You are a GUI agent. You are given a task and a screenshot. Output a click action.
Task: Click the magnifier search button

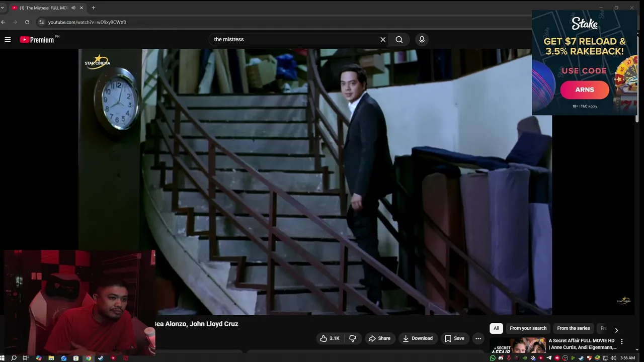[x=399, y=39]
